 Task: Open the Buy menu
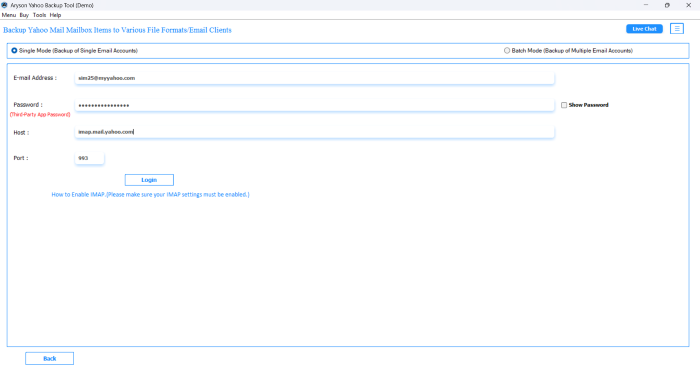click(x=24, y=15)
